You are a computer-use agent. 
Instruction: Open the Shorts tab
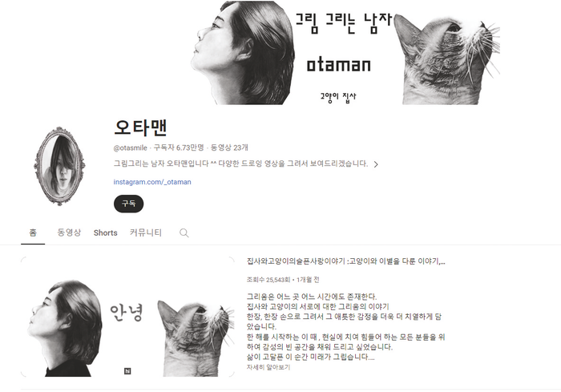pos(106,232)
